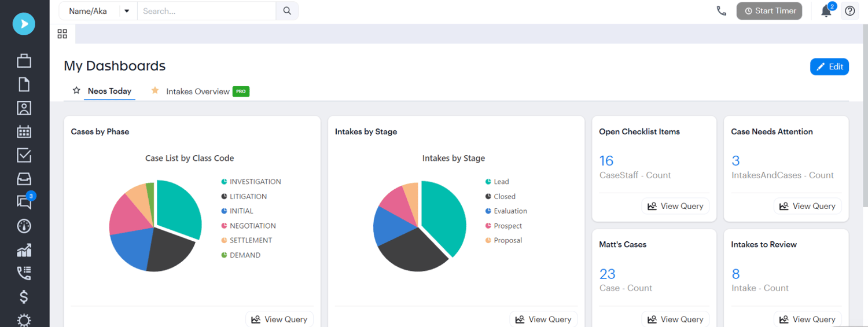Toggle the star beside Neos Today

click(76, 91)
